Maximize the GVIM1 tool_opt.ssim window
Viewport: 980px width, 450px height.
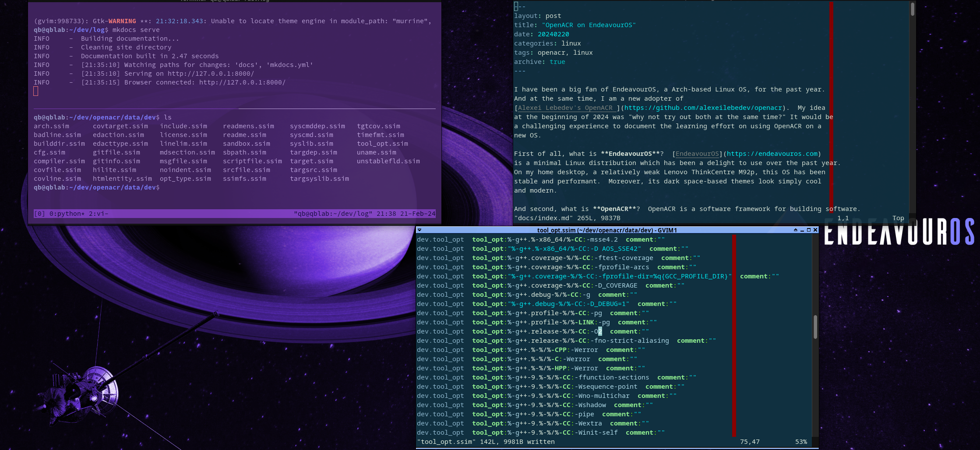[809, 230]
